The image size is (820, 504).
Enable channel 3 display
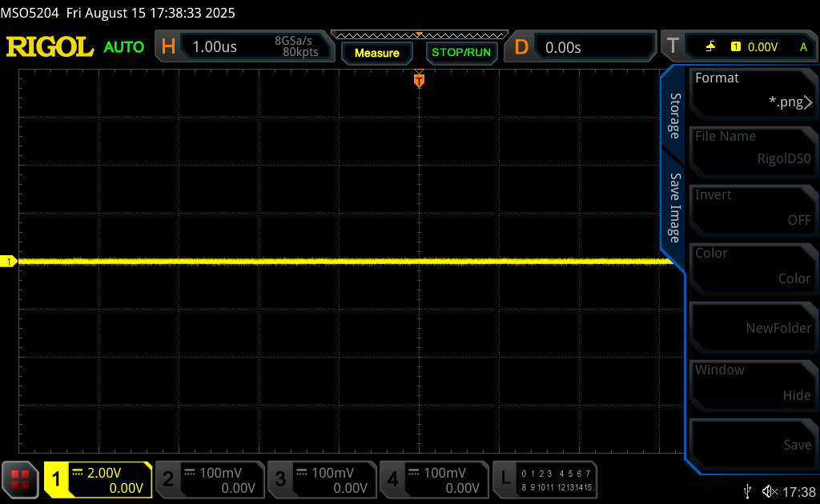coord(322,479)
